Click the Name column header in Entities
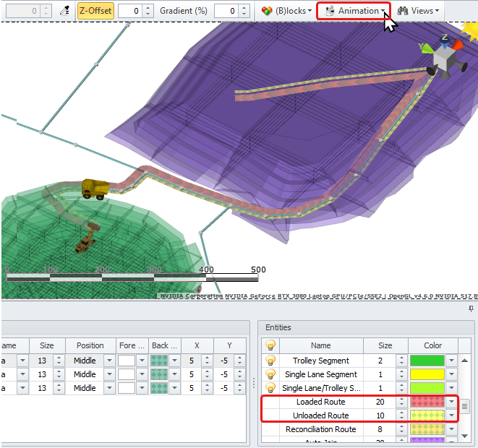This screenshot has height=448, width=478. click(320, 345)
